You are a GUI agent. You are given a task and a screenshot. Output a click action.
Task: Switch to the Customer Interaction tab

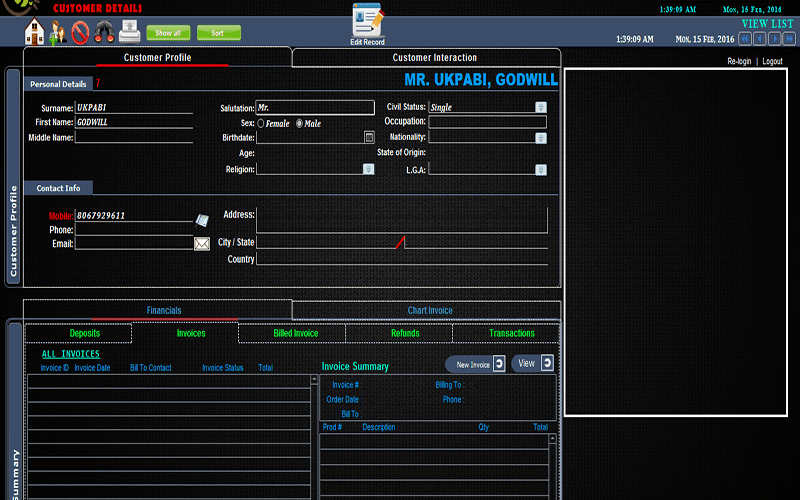pyautogui.click(x=434, y=58)
